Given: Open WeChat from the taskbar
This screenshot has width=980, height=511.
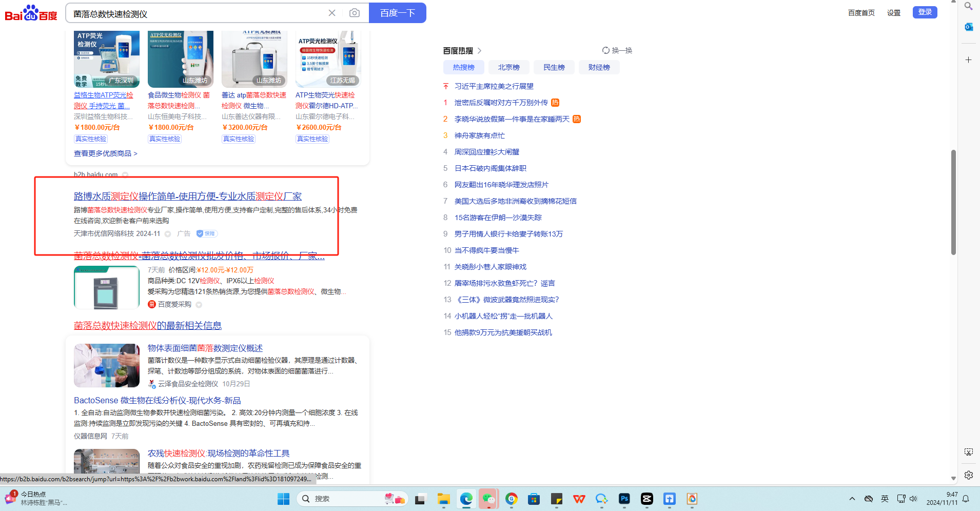Looking at the screenshot, I should click(x=488, y=499).
